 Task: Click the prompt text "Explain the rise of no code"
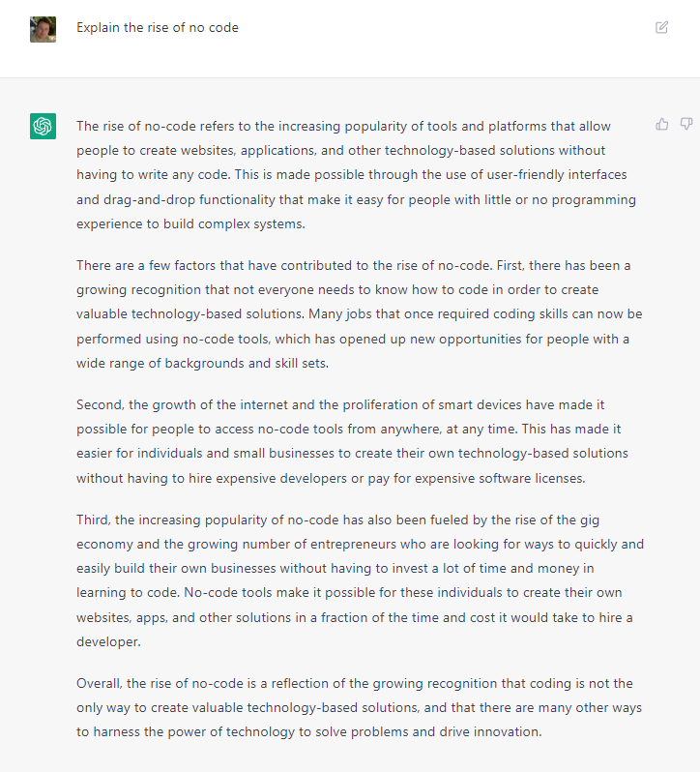[158, 27]
